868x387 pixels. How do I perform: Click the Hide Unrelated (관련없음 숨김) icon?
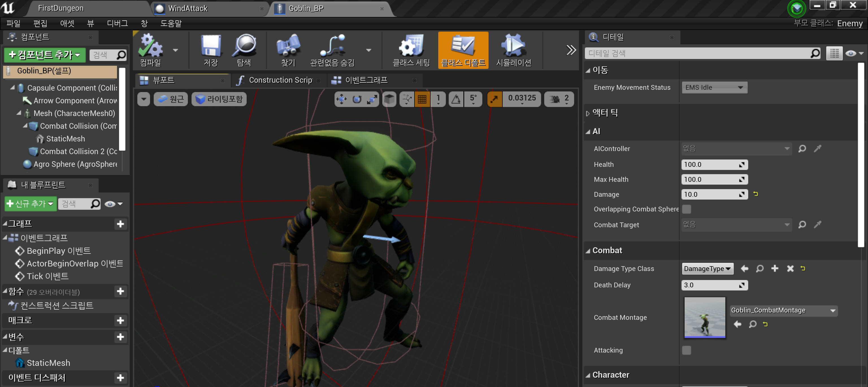coord(332,46)
